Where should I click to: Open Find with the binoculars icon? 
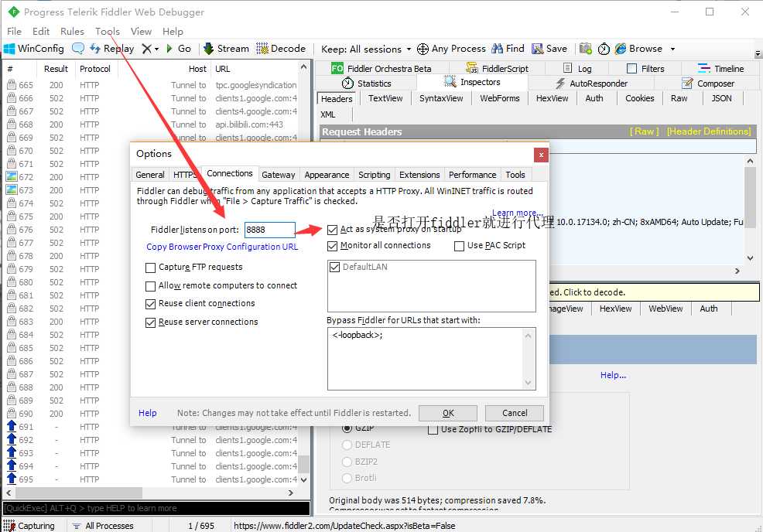pyautogui.click(x=498, y=49)
